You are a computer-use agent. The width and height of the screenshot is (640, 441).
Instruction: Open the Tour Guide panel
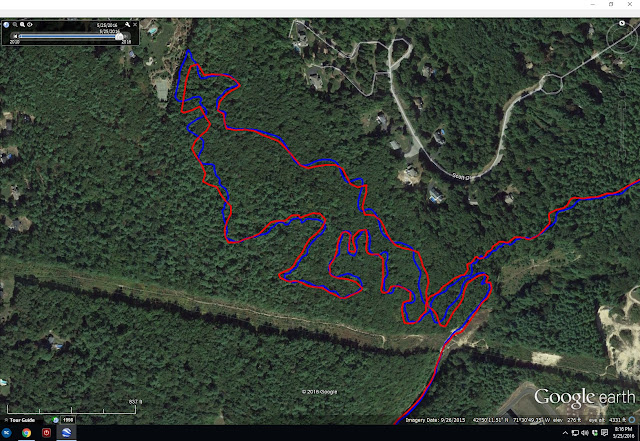(x=20, y=420)
